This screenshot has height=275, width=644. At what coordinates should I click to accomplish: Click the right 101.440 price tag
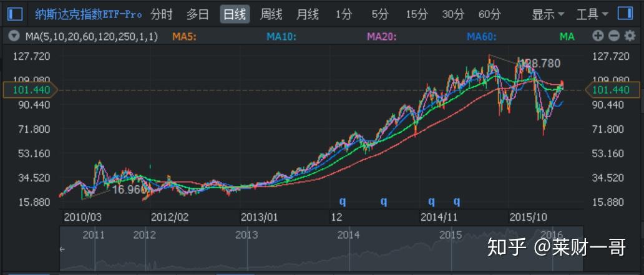tap(612, 90)
